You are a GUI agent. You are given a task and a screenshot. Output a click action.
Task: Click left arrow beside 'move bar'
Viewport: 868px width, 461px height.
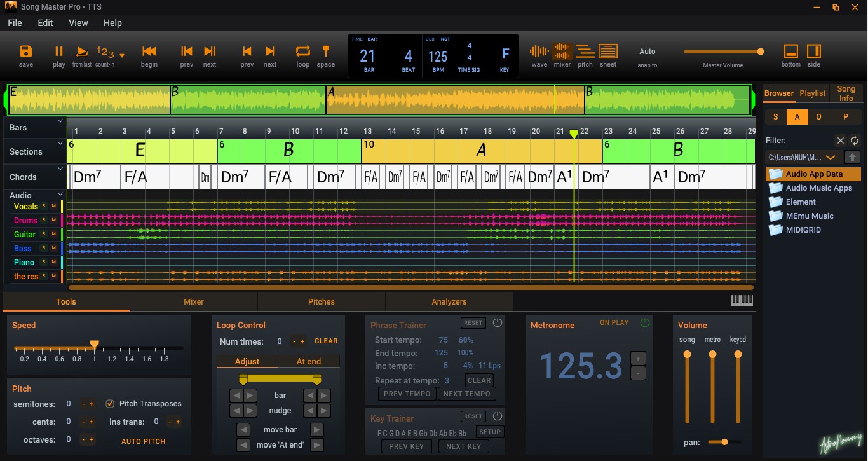click(243, 430)
